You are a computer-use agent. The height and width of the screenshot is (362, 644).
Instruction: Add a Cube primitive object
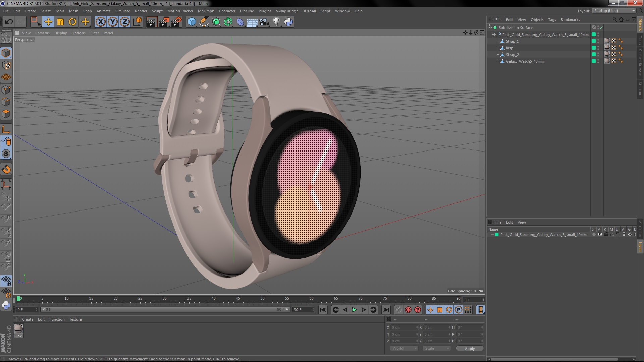192,22
